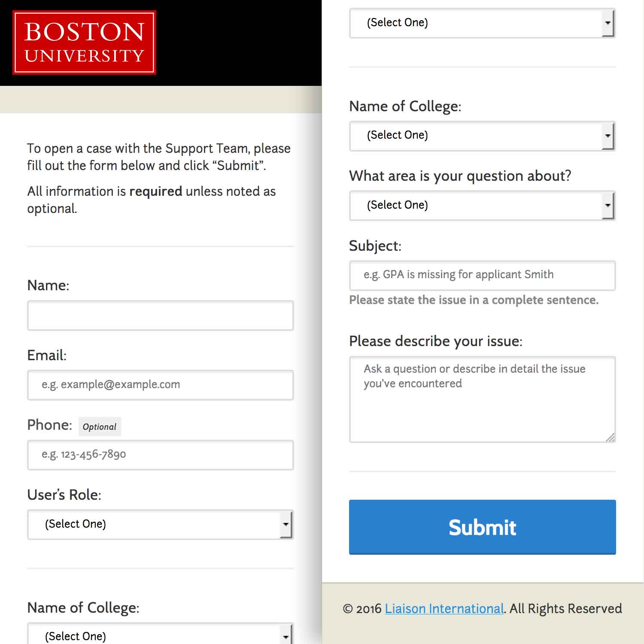This screenshot has height=644, width=644.
Task: Focus the Name text field
Action: click(x=160, y=316)
